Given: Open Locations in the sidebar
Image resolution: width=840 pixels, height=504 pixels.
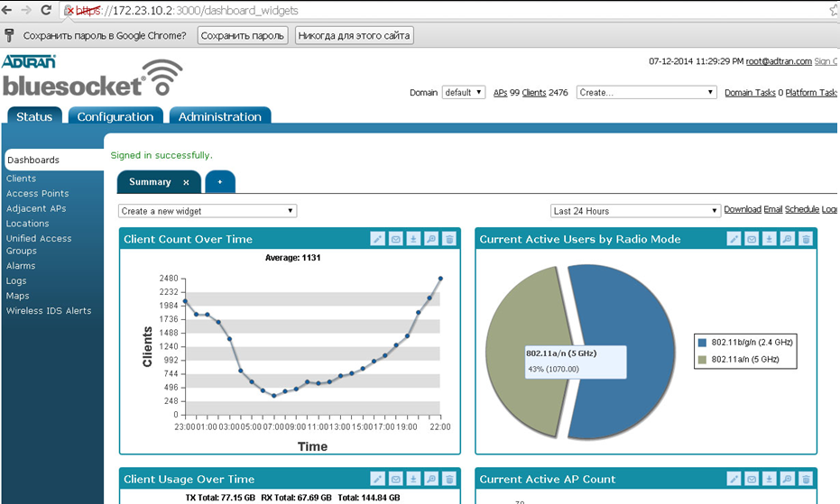Looking at the screenshot, I should pos(27,224).
